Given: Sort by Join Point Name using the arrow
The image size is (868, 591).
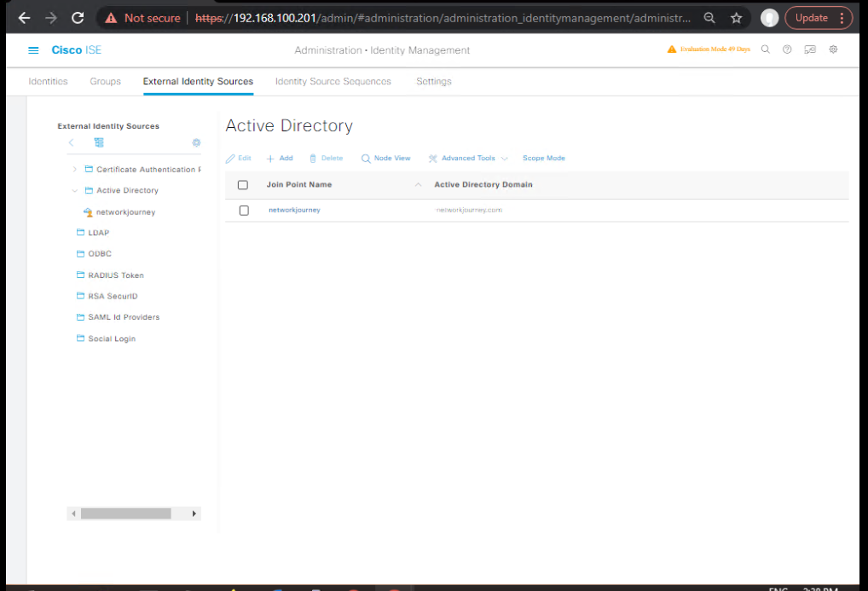Looking at the screenshot, I should 419,185.
